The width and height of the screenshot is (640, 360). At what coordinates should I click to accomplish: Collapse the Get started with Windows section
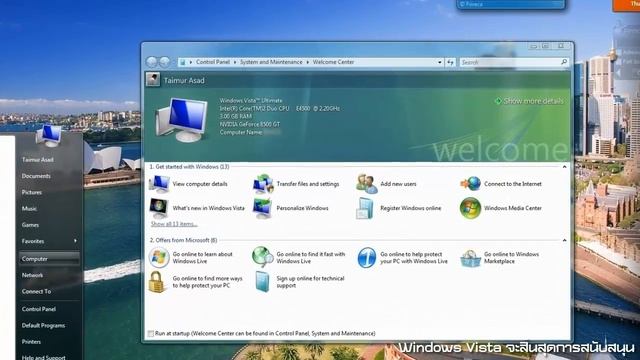(x=564, y=167)
